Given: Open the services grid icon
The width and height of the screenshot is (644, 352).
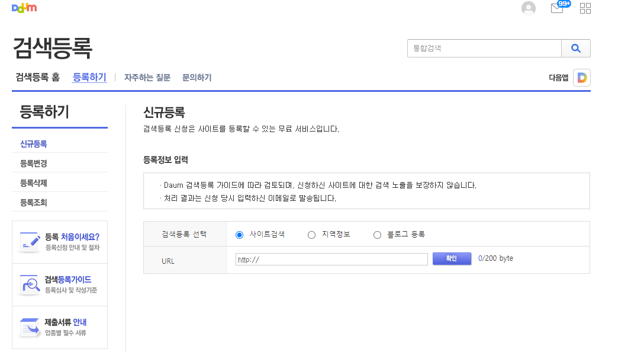Looking at the screenshot, I should click(585, 8).
